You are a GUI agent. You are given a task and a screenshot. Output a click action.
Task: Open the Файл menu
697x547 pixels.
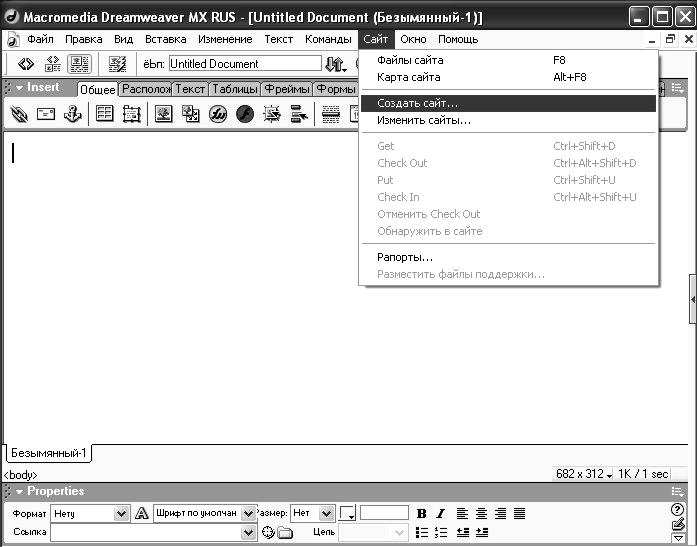[40, 39]
